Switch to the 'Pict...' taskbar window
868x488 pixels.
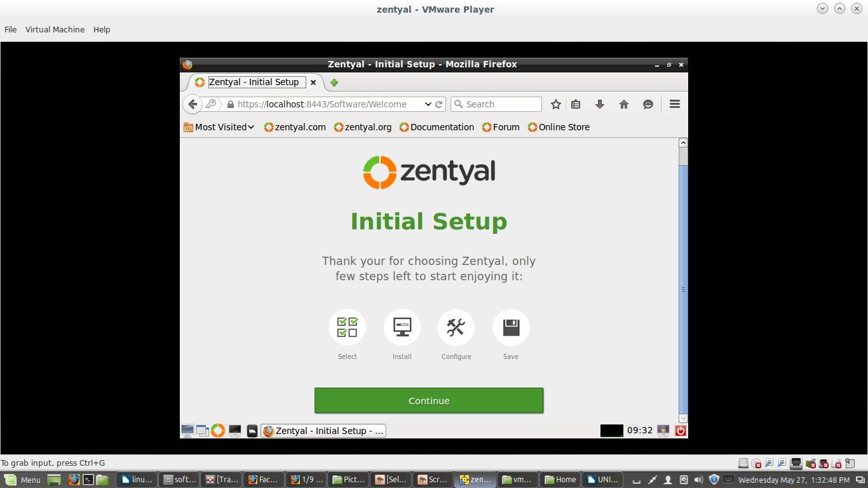(x=349, y=480)
